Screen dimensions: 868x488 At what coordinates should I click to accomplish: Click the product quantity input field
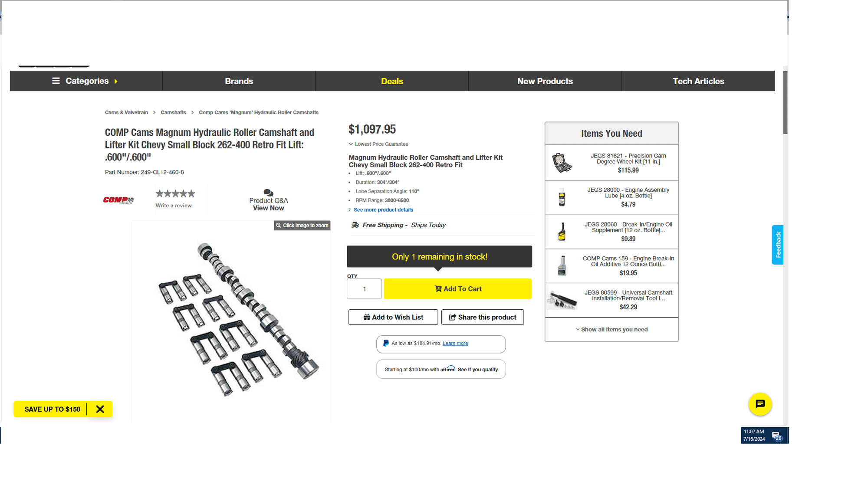(364, 288)
